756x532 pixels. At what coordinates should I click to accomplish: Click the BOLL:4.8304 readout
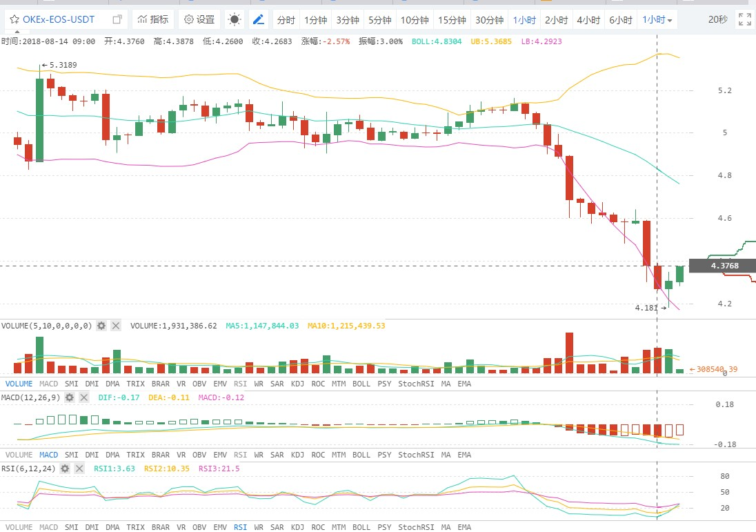pyautogui.click(x=437, y=41)
